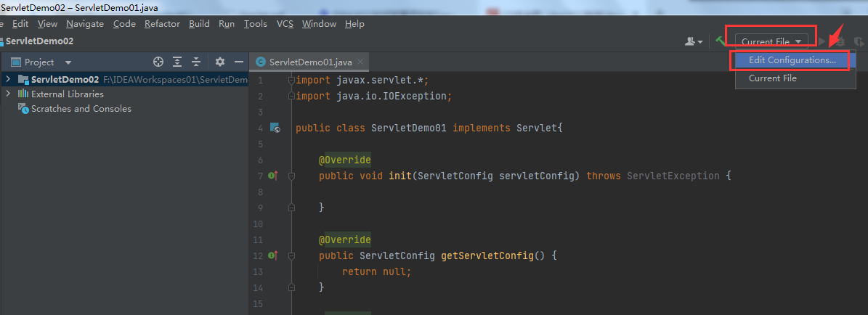
Task: Open the Tools menu
Action: click(x=255, y=24)
